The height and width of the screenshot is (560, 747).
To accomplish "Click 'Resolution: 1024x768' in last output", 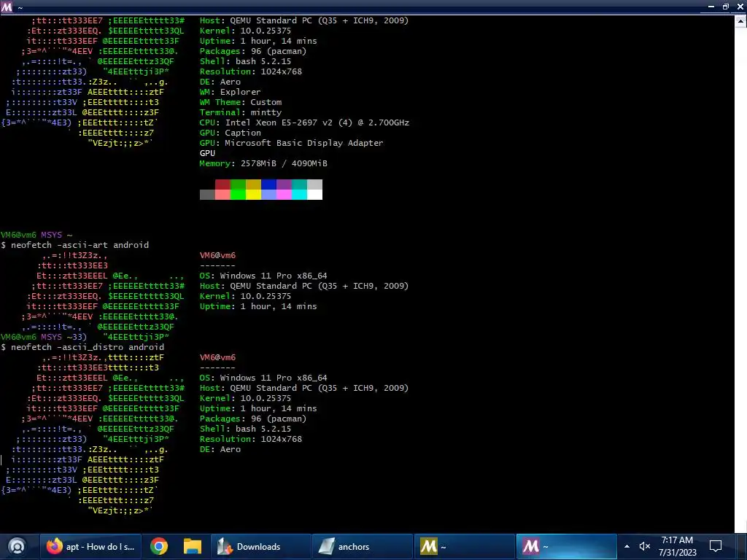I will click(251, 439).
